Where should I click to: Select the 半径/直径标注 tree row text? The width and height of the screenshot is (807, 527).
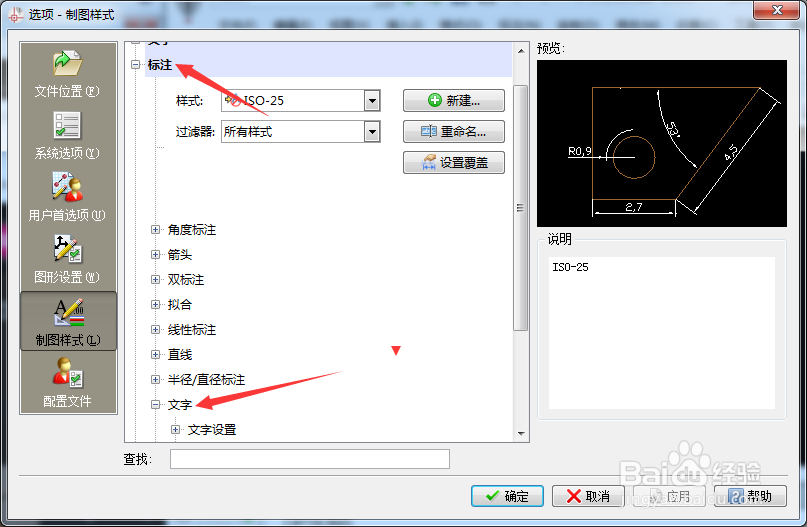pos(206,379)
